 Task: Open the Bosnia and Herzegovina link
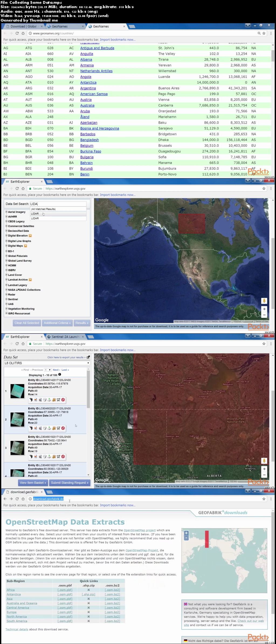pos(99,128)
